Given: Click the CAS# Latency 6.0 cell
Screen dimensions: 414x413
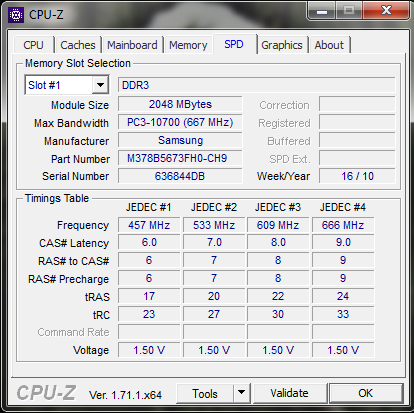Looking at the screenshot, I should tap(149, 242).
